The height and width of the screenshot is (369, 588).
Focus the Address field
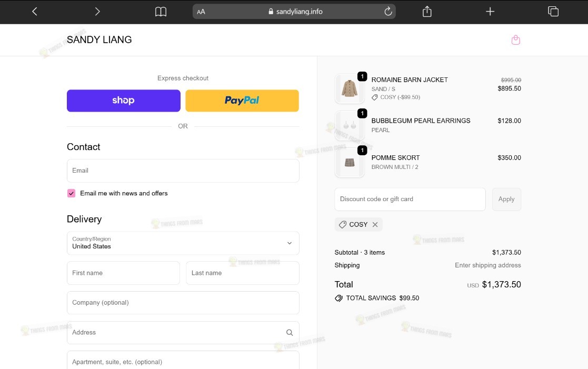pyautogui.click(x=183, y=332)
